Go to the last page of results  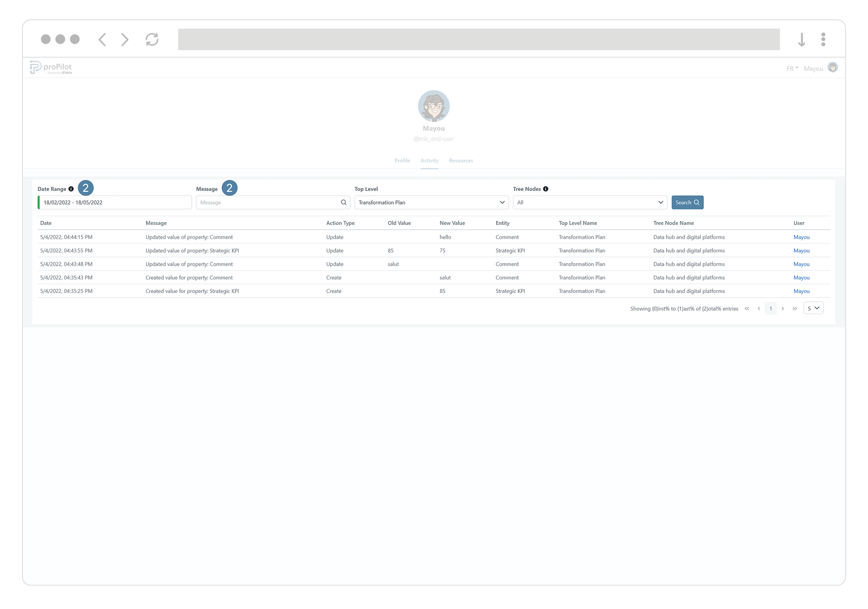pos(795,308)
